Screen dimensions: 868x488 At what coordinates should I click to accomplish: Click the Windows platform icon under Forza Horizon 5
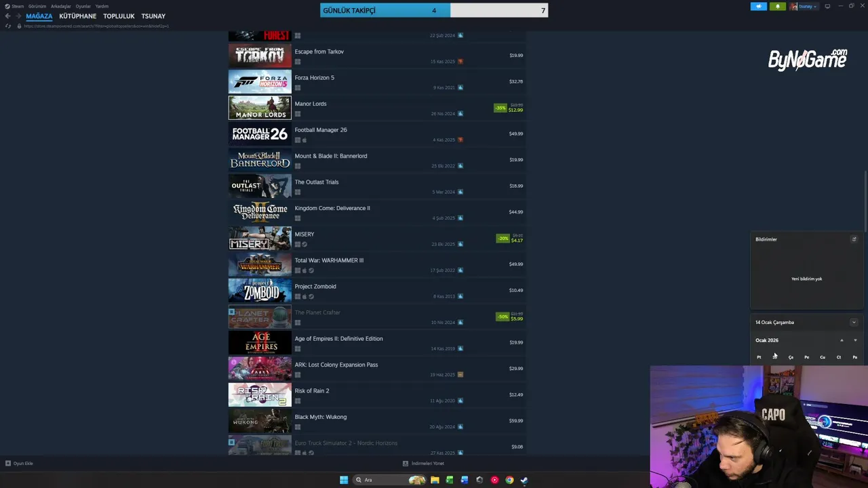click(x=298, y=88)
